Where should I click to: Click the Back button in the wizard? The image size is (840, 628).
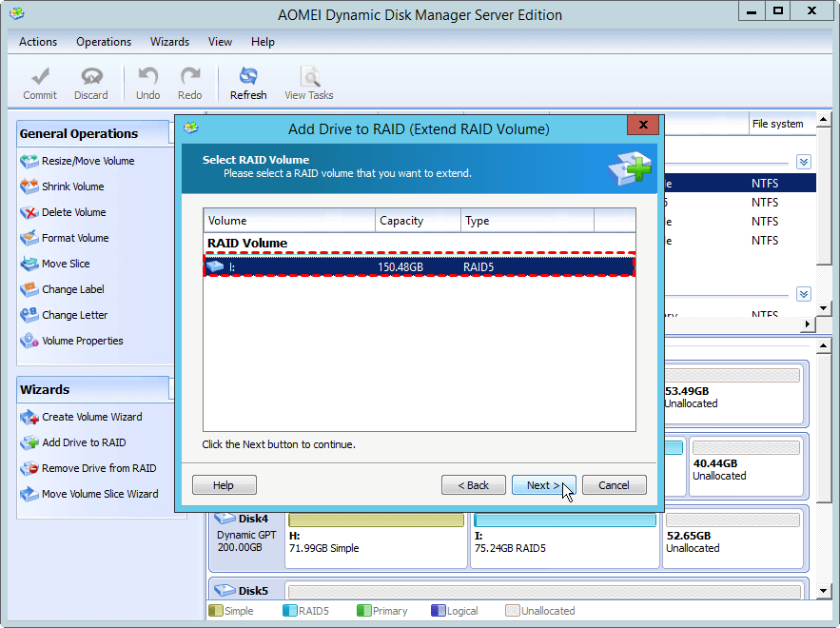pos(473,485)
